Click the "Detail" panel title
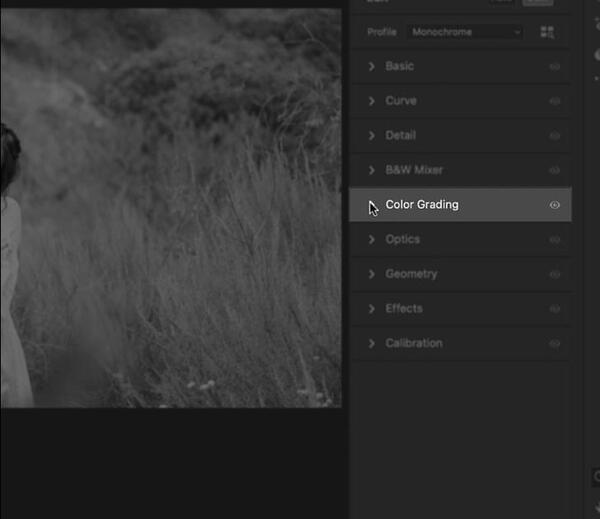The width and height of the screenshot is (600, 519). [x=400, y=135]
